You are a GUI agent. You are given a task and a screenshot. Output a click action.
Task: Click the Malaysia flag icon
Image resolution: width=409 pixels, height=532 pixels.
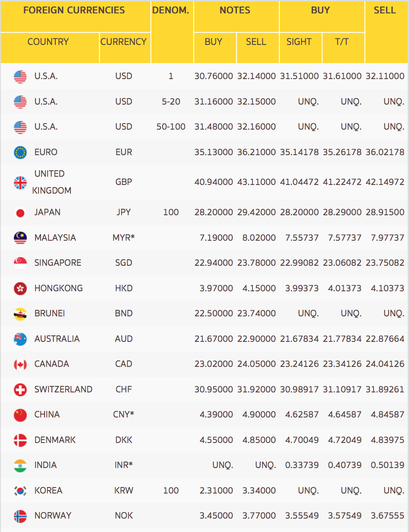(x=20, y=238)
